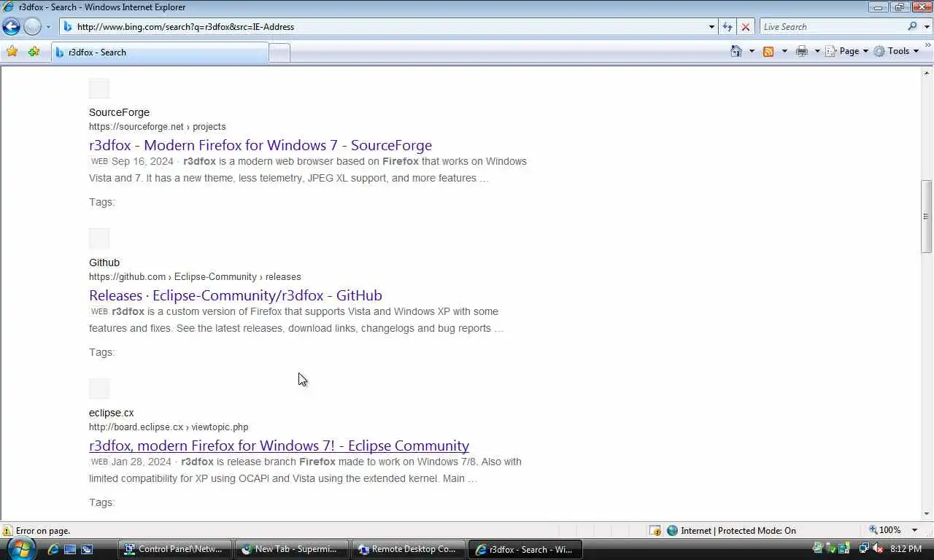Click the Show Desktop Quick Launch icon
The image size is (934, 560).
(x=70, y=549)
